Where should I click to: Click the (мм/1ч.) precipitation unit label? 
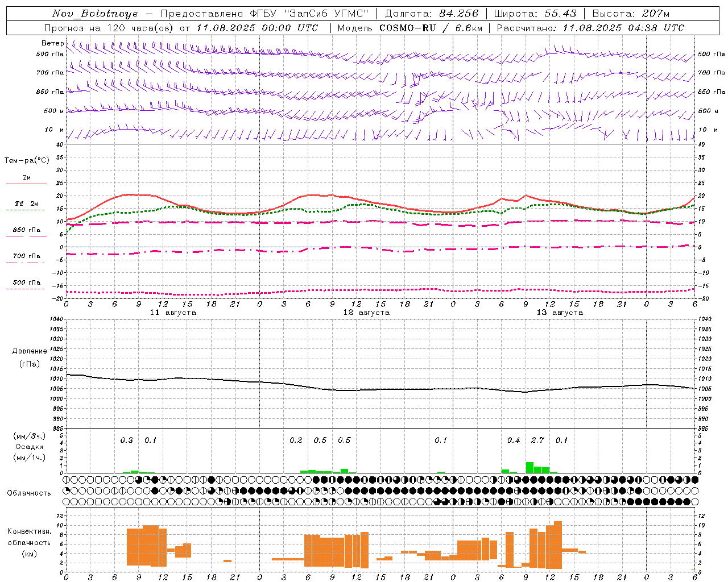[30, 458]
